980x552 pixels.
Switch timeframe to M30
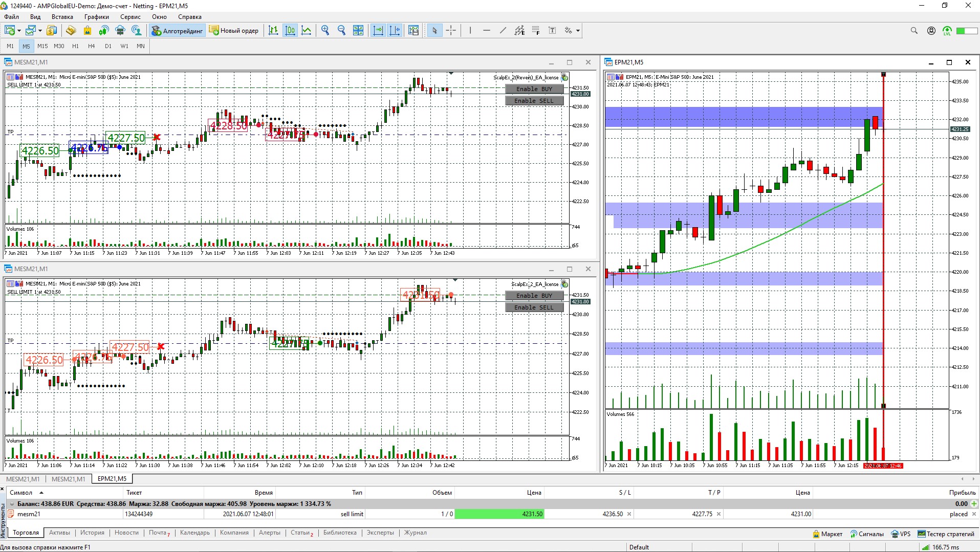click(x=59, y=46)
